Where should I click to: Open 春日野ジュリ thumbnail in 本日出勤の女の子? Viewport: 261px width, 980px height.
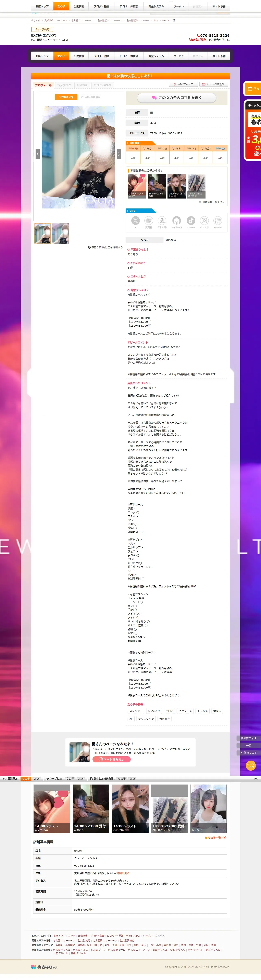[196, 186]
